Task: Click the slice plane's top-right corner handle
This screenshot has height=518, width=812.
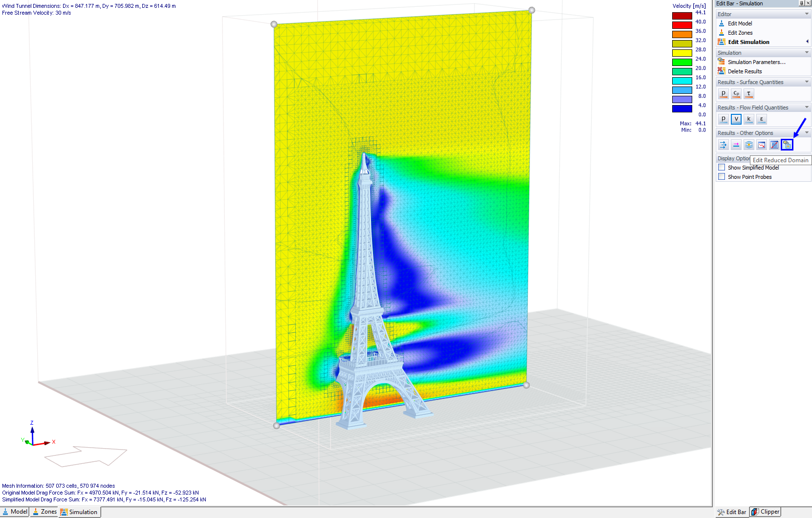Action: pos(531,10)
